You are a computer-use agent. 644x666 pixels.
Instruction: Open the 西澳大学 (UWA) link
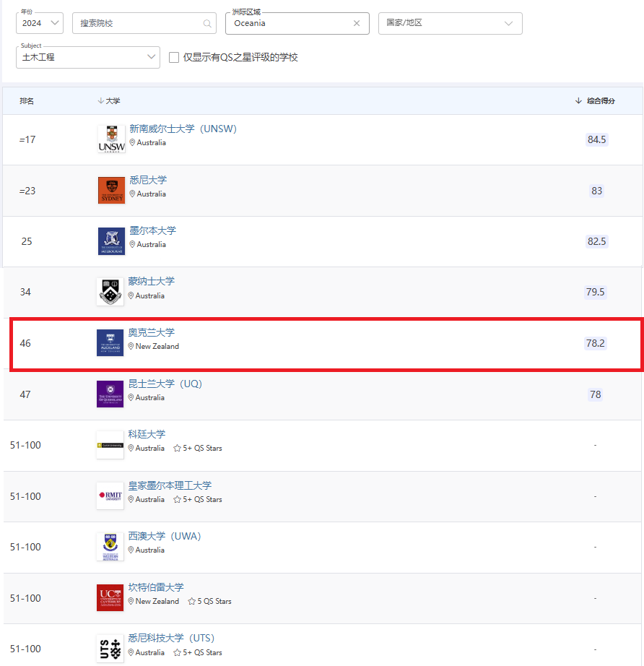click(x=165, y=536)
